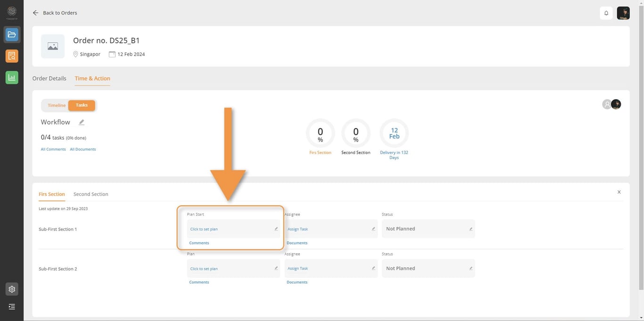The width and height of the screenshot is (644, 321).
Task: Edit plan pencil for Sub-First Section 2
Action: [276, 268]
